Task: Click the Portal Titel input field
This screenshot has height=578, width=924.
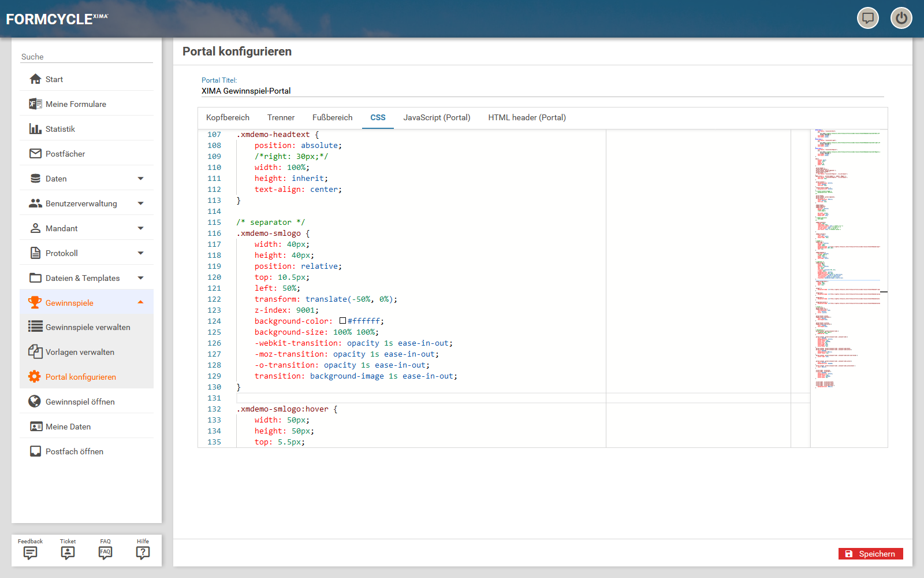Action: click(542, 91)
